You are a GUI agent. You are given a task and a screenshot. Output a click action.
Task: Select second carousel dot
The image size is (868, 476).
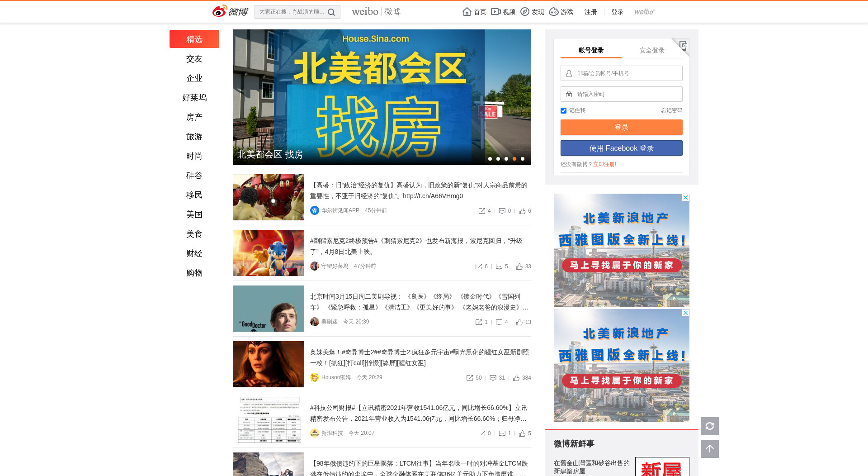(498, 159)
